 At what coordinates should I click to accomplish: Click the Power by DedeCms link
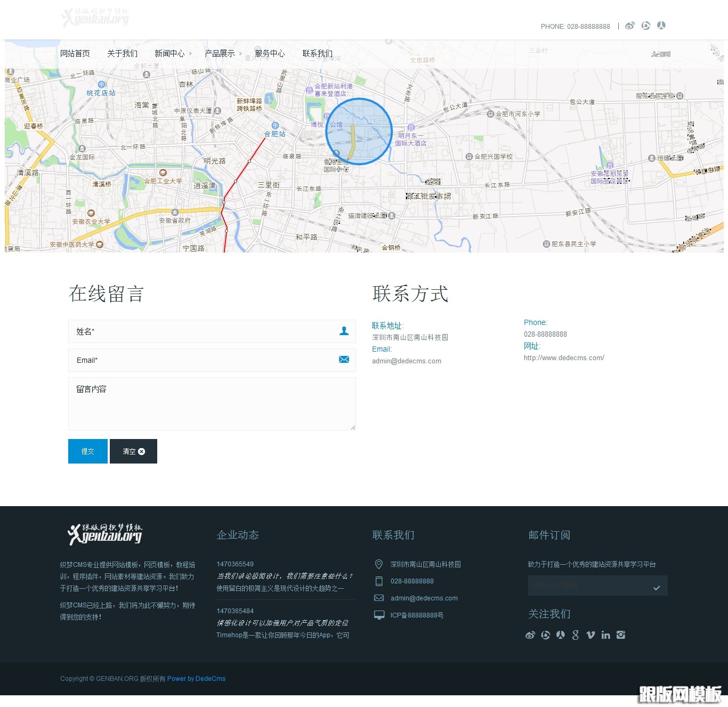tap(196, 678)
